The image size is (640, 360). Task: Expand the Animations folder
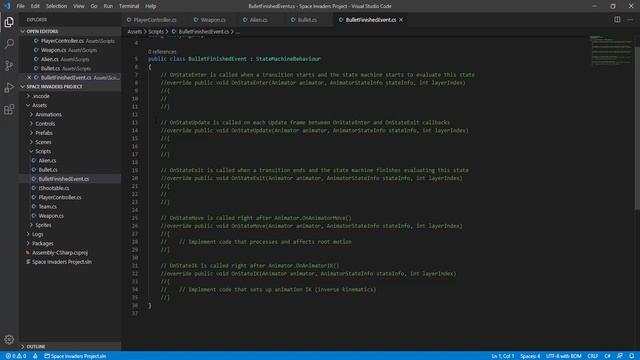(70, 114)
